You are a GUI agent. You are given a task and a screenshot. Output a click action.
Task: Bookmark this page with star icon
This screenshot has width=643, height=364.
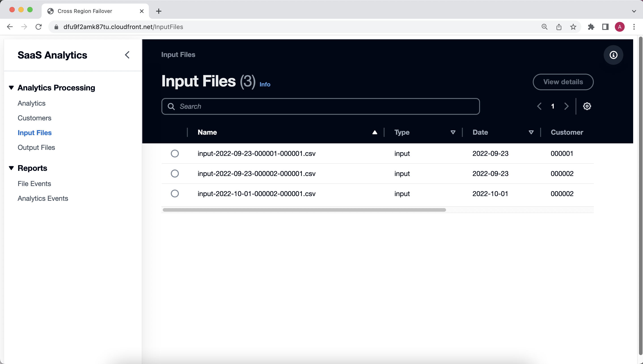point(573,27)
